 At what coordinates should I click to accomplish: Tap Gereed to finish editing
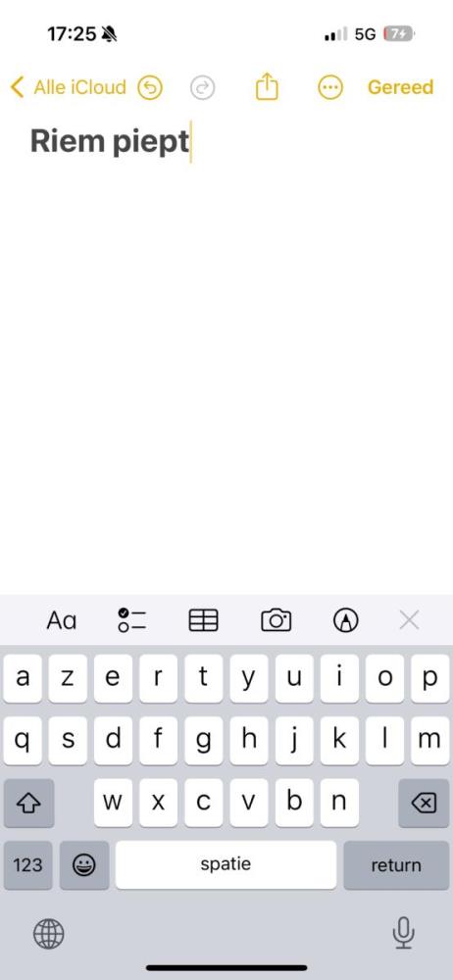[x=400, y=87]
